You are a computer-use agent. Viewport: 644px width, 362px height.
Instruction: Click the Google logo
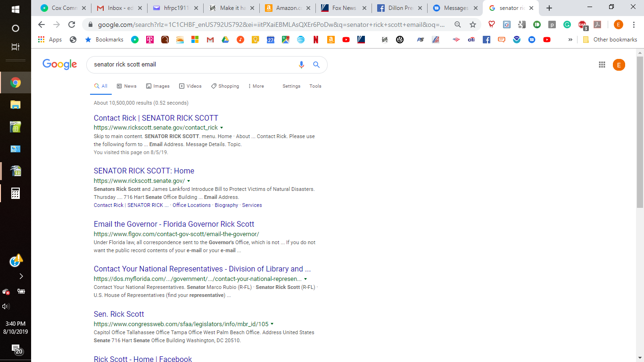59,65
